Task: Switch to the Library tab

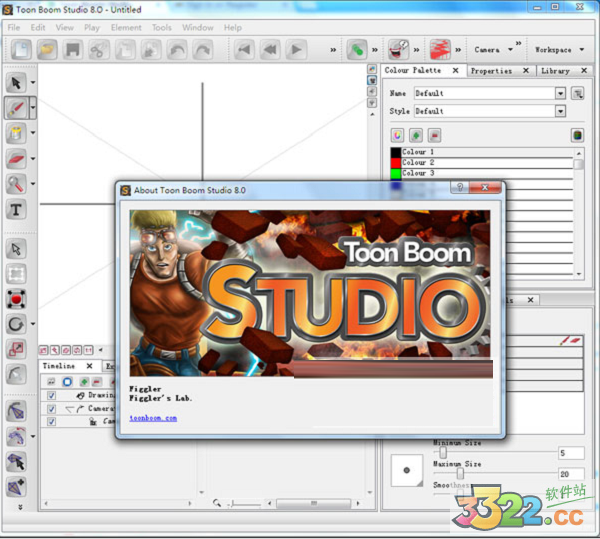Action: click(x=555, y=71)
